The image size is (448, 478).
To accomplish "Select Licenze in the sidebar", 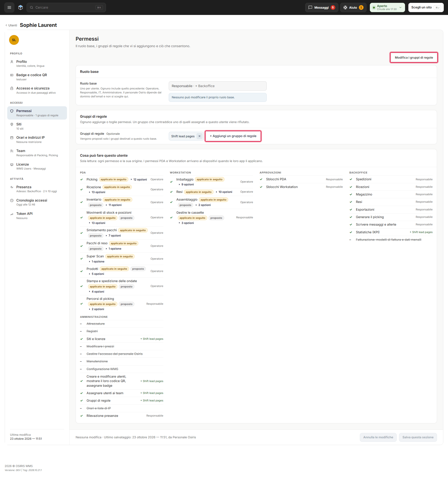I will [37, 166].
